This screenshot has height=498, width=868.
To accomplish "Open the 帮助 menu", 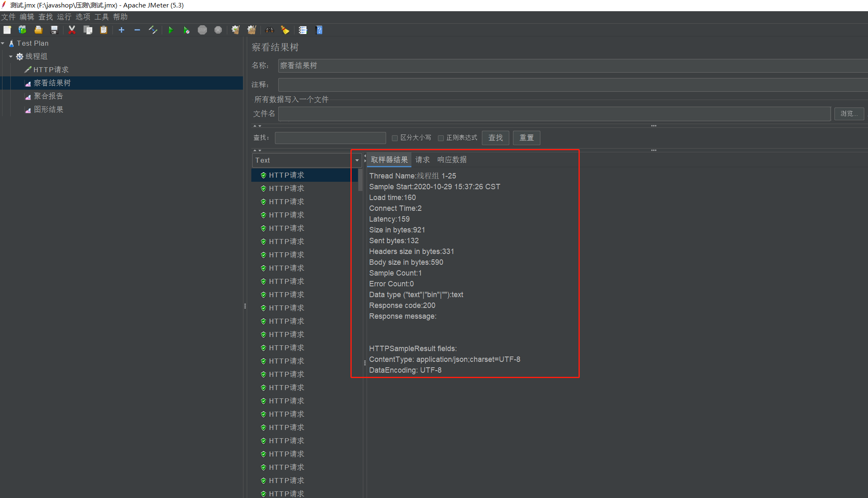I will [120, 17].
